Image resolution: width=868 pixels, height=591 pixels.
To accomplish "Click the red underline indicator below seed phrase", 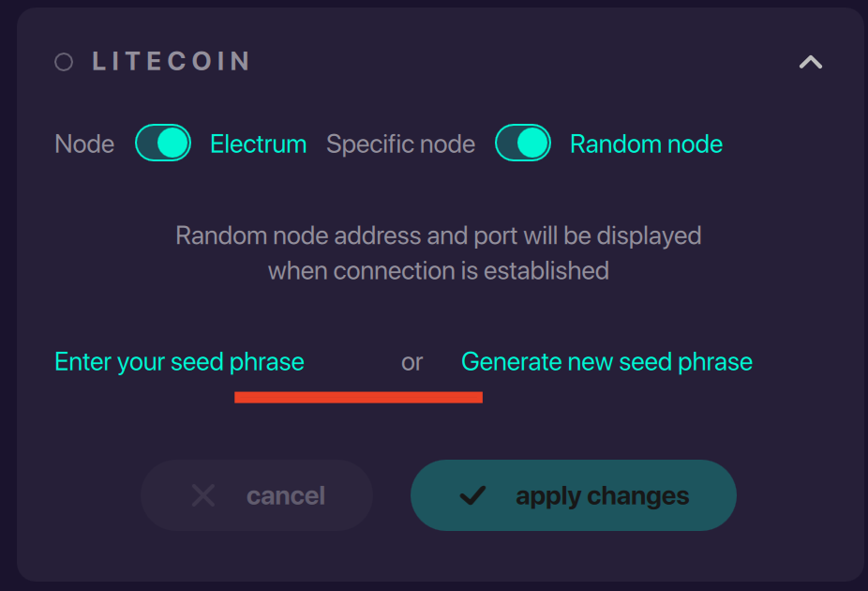I will click(357, 397).
